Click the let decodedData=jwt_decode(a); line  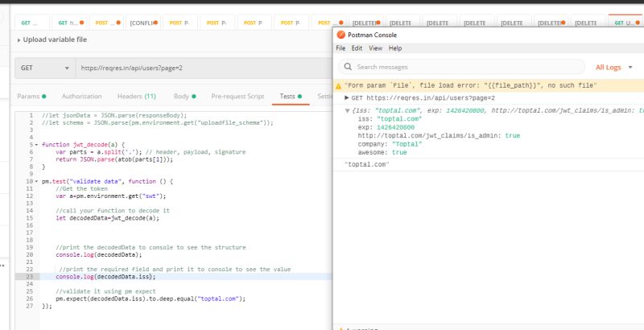coord(107,218)
